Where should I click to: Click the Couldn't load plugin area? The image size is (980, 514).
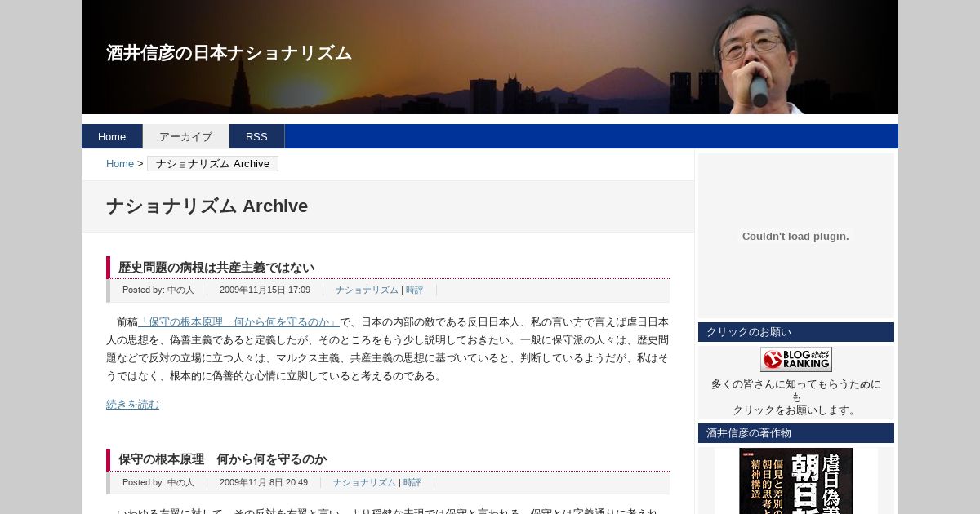(796, 236)
